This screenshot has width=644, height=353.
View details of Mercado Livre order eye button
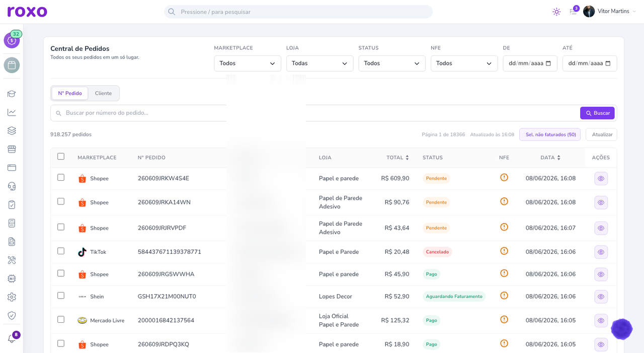[601, 321]
